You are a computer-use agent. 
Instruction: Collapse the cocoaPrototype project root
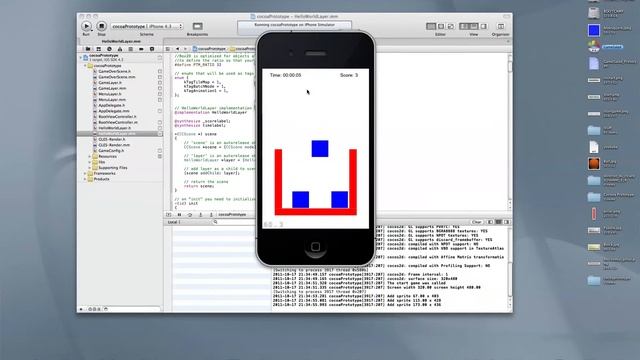click(80, 57)
